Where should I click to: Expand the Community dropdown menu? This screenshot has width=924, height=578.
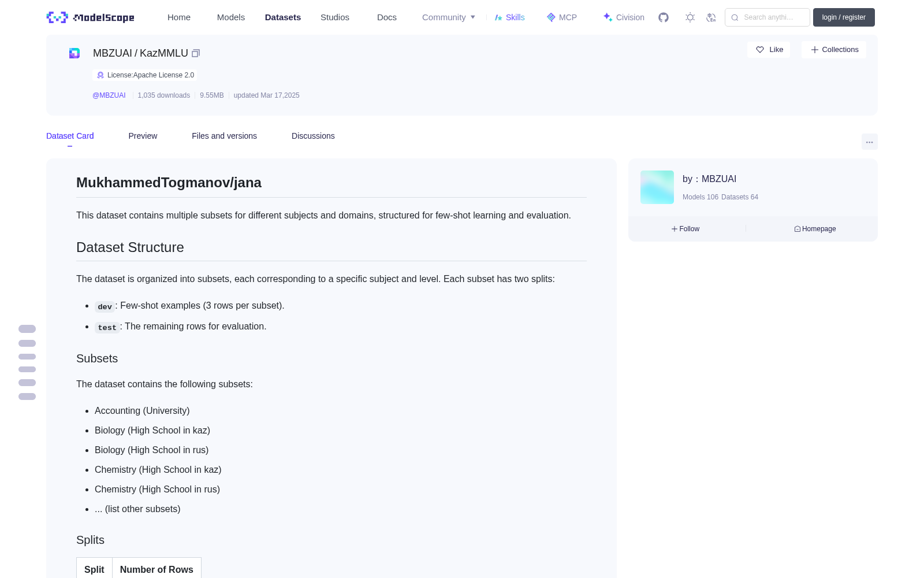449,17
